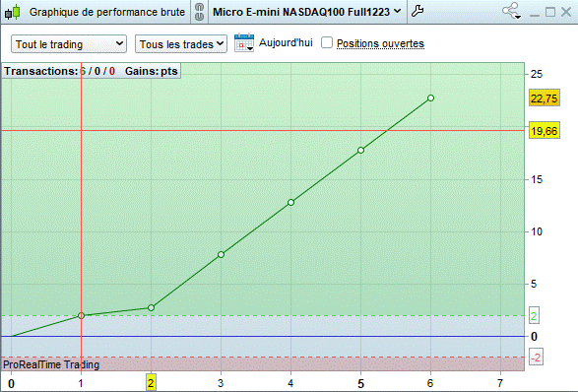578x392 pixels.
Task: Click the 'Graphique de performance brute' title
Action: pos(107,12)
